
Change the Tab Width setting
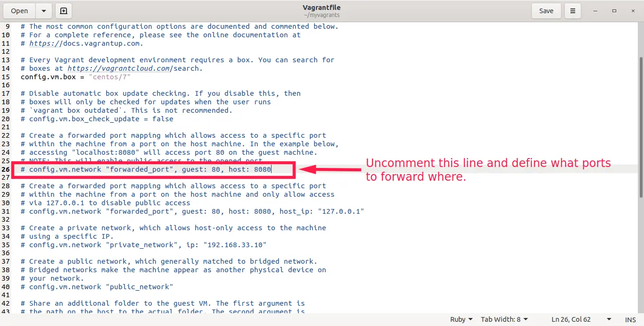[504, 319]
